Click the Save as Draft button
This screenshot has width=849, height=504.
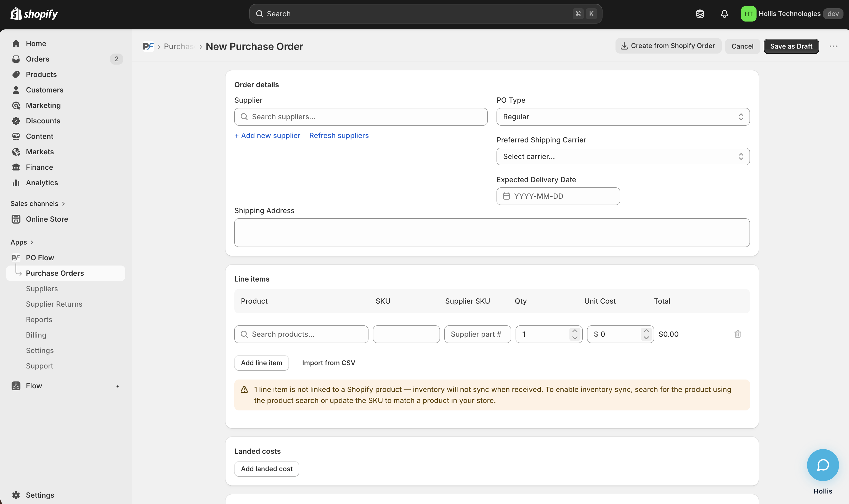point(791,47)
